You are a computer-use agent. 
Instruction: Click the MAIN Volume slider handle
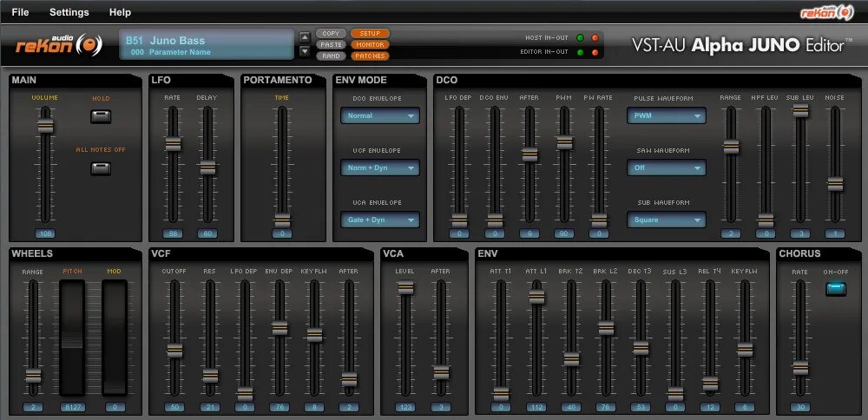tap(45, 126)
